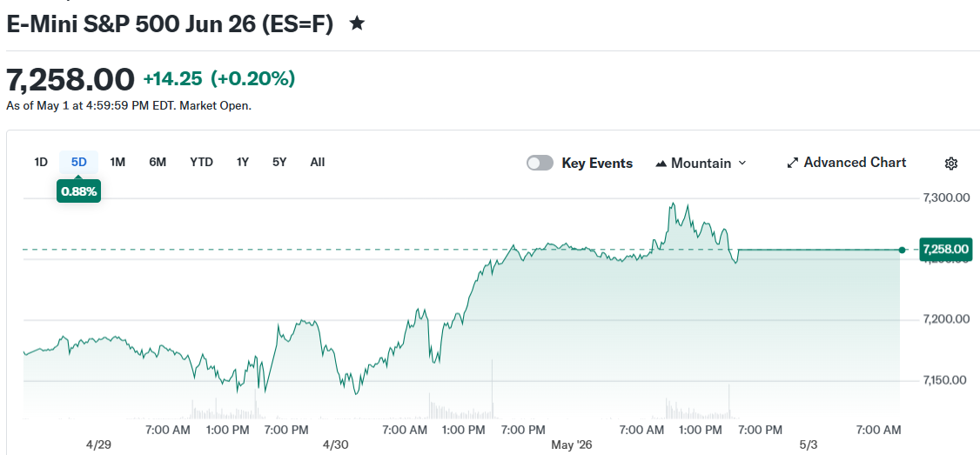Click the Advanced Chart expand arrows icon
The height and width of the screenshot is (455, 980).
793,164
